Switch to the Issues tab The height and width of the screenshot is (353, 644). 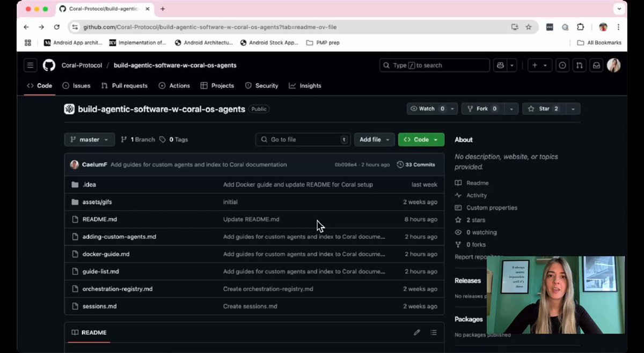(76, 86)
